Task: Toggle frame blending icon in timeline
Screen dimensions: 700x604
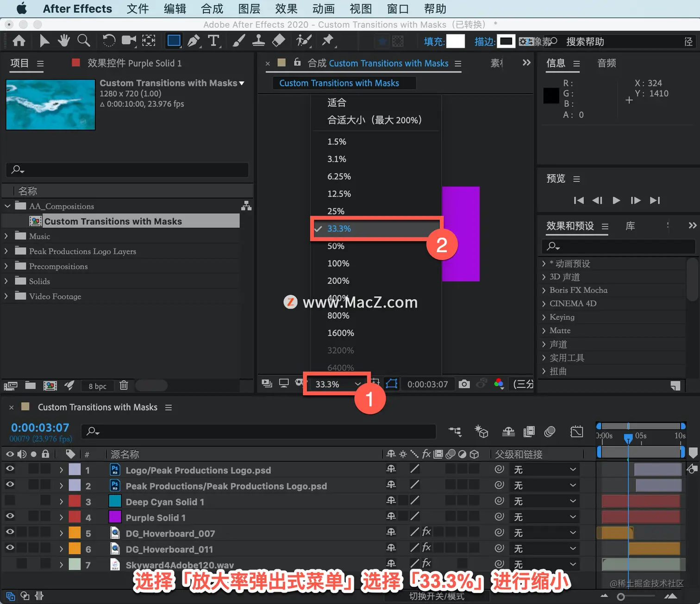Action: pos(529,431)
